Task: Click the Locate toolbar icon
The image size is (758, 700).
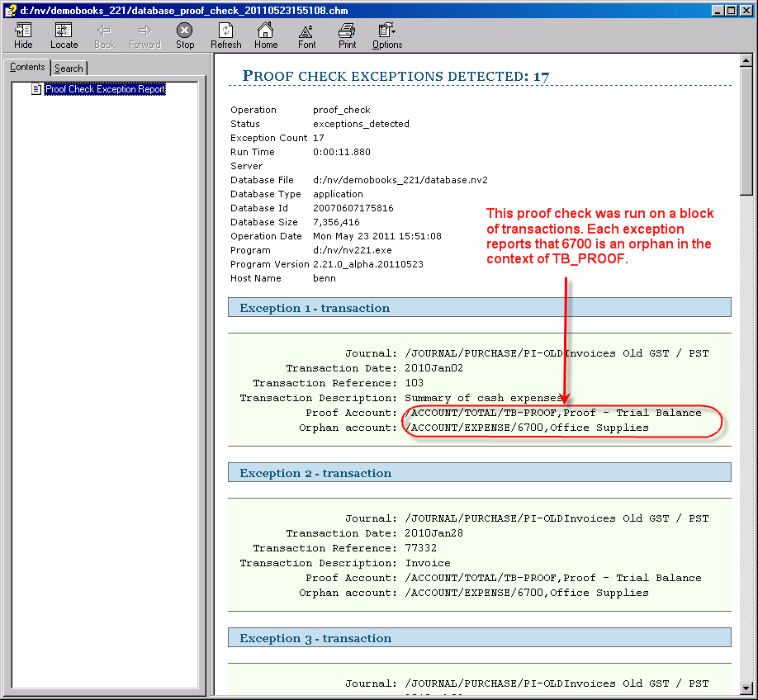Action: tap(64, 35)
